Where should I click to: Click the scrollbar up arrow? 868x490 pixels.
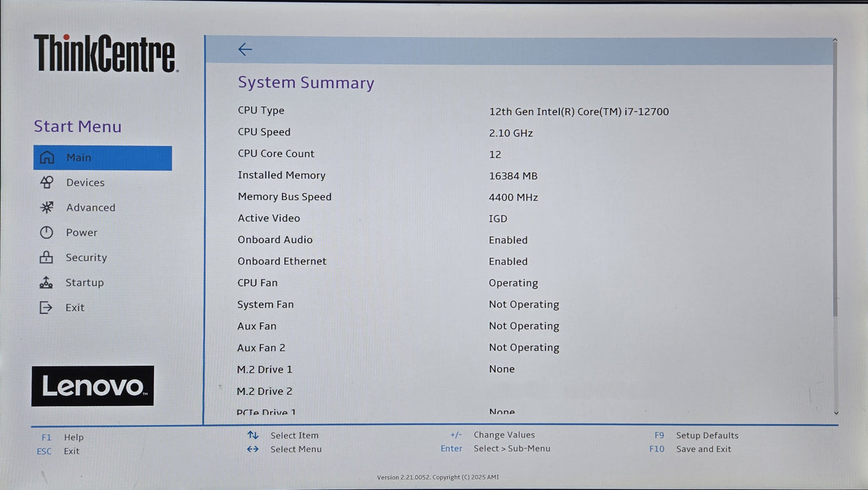[x=835, y=41]
